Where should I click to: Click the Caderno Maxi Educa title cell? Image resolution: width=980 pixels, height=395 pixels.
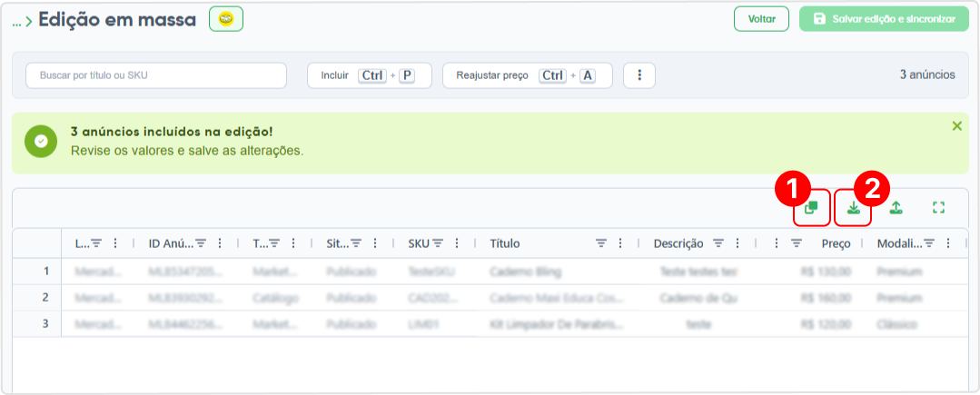point(558,298)
